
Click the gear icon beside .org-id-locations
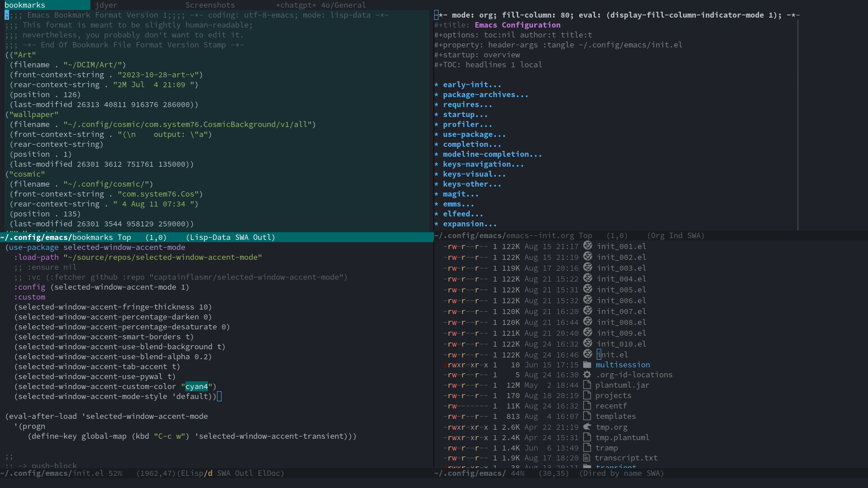pos(587,375)
